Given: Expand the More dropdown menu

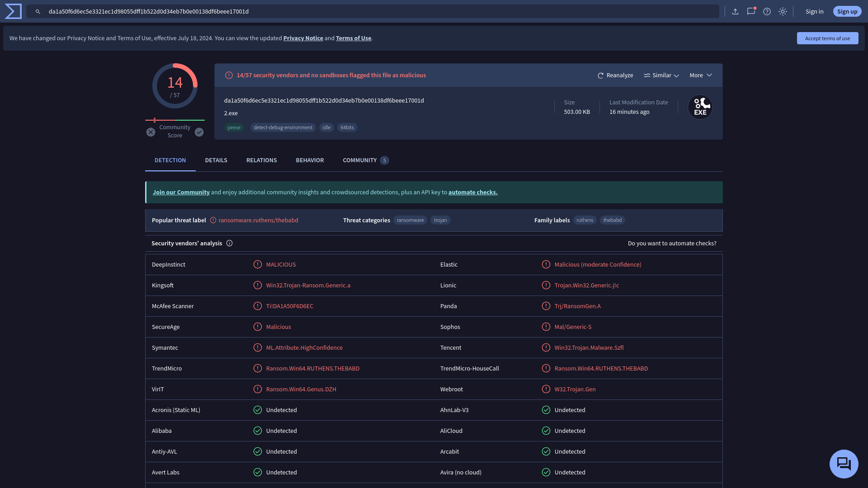Looking at the screenshot, I should (701, 75).
